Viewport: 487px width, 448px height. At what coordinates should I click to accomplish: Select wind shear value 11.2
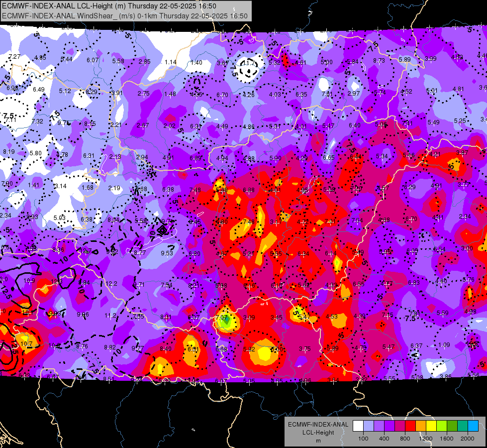point(110,316)
